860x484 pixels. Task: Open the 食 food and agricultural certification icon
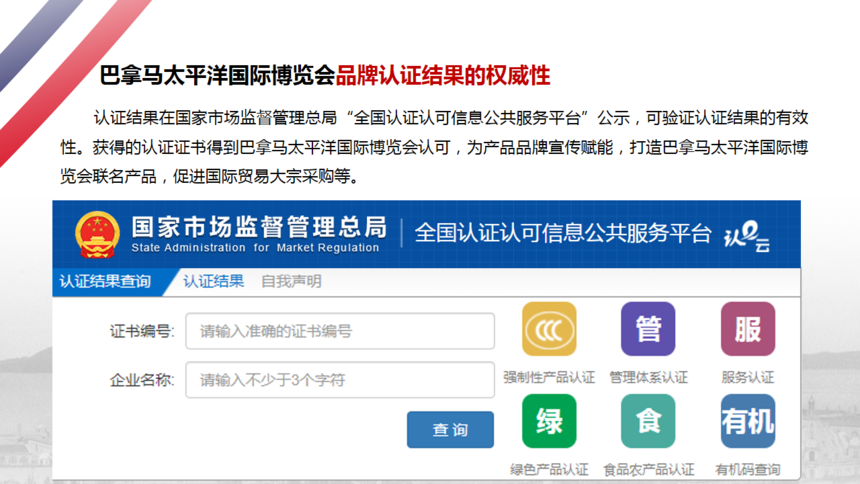click(648, 421)
